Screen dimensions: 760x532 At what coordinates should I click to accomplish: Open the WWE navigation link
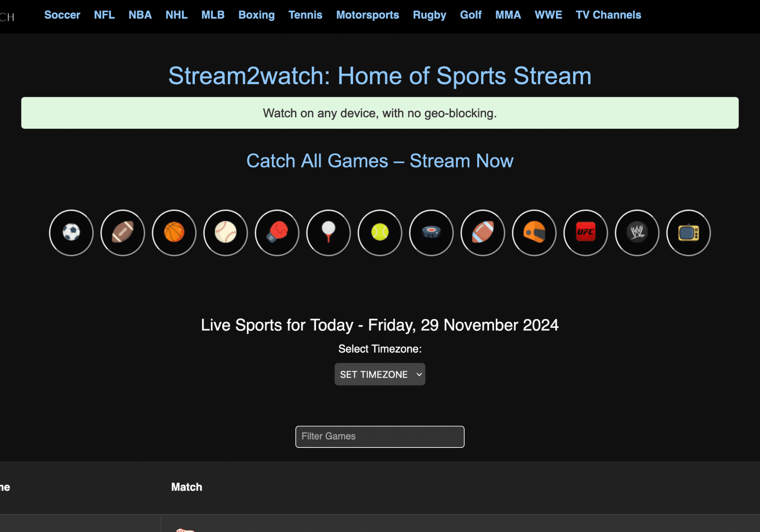[548, 15]
